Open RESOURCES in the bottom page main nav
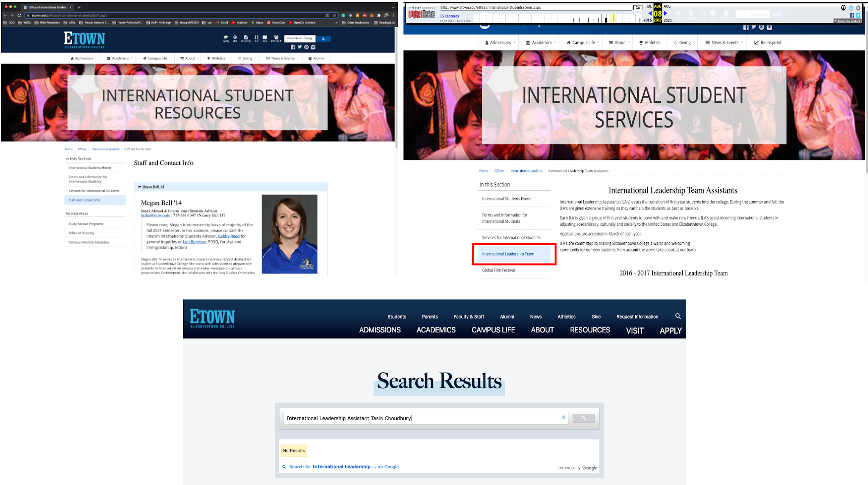This screenshot has width=868, height=485. [x=590, y=330]
